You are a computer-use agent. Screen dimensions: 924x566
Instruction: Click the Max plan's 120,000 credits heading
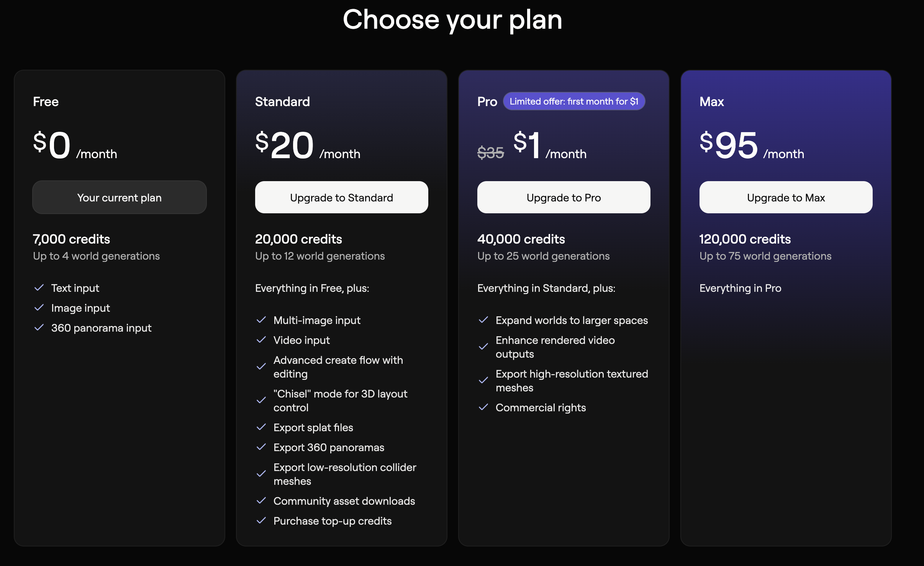click(745, 239)
